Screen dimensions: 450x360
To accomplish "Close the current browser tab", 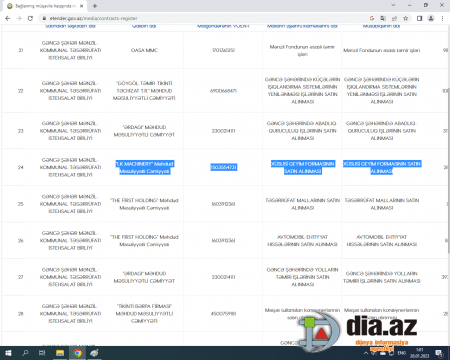I will point(82,6).
